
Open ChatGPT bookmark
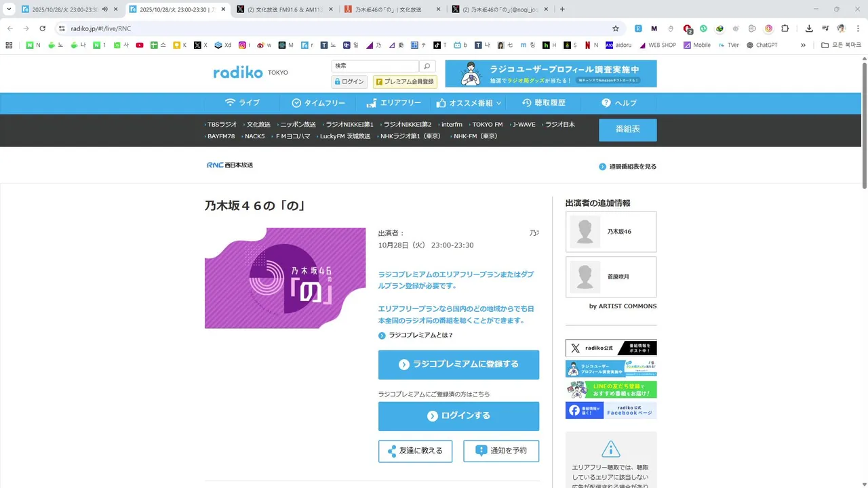[x=762, y=45]
